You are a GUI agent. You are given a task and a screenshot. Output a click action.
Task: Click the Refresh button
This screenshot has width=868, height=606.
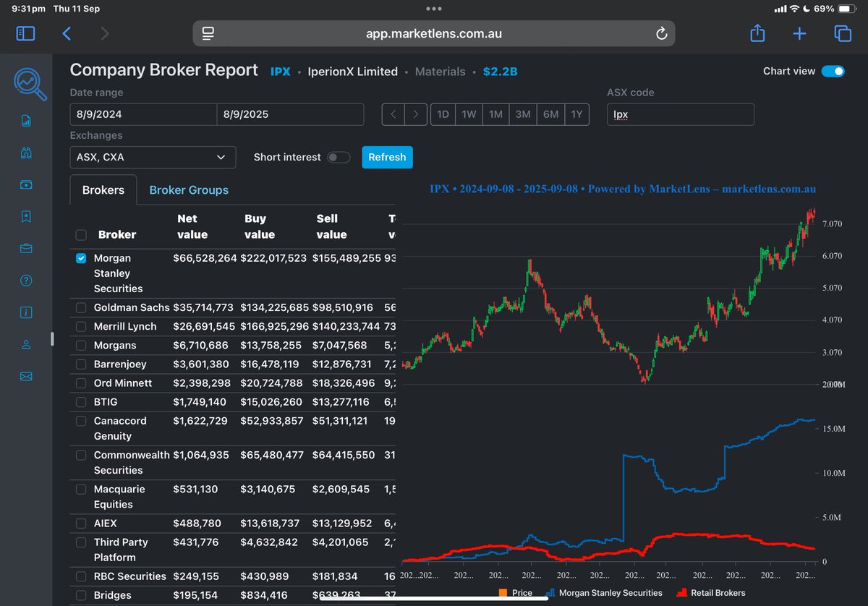click(387, 157)
